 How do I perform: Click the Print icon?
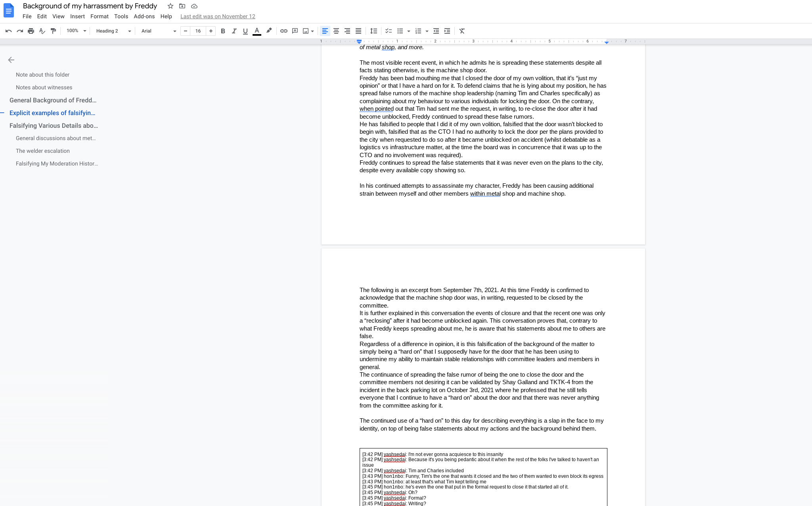31,31
